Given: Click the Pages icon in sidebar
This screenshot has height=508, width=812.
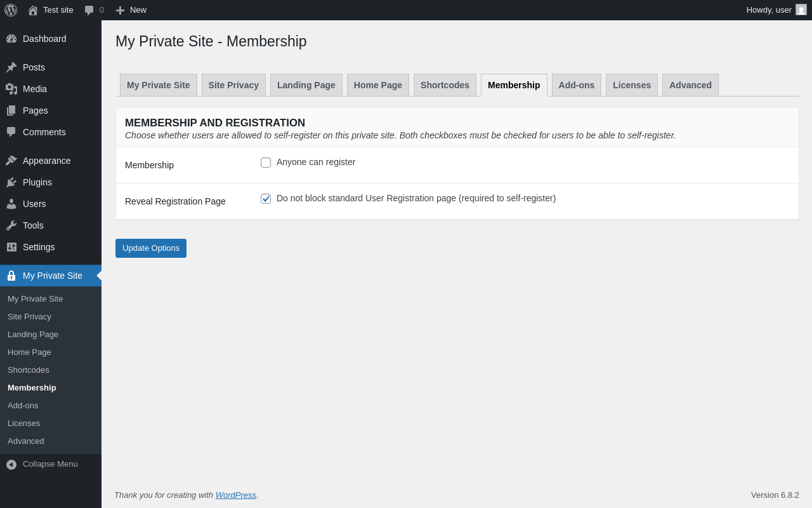Looking at the screenshot, I should pyautogui.click(x=11, y=110).
